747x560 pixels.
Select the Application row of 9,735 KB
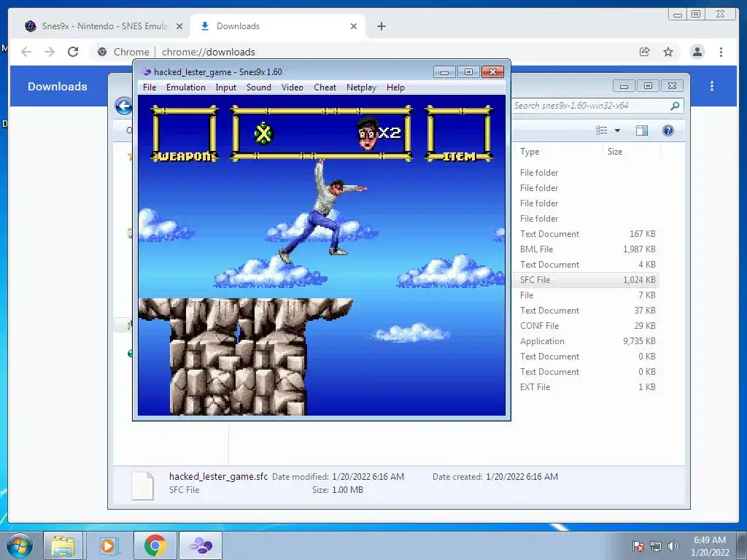click(586, 341)
